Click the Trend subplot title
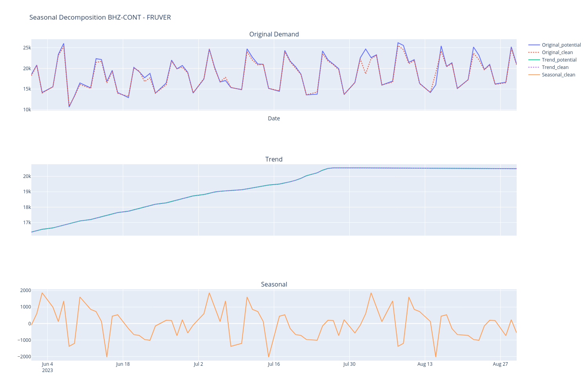Image resolution: width=588 pixels, height=392 pixels. point(274,159)
